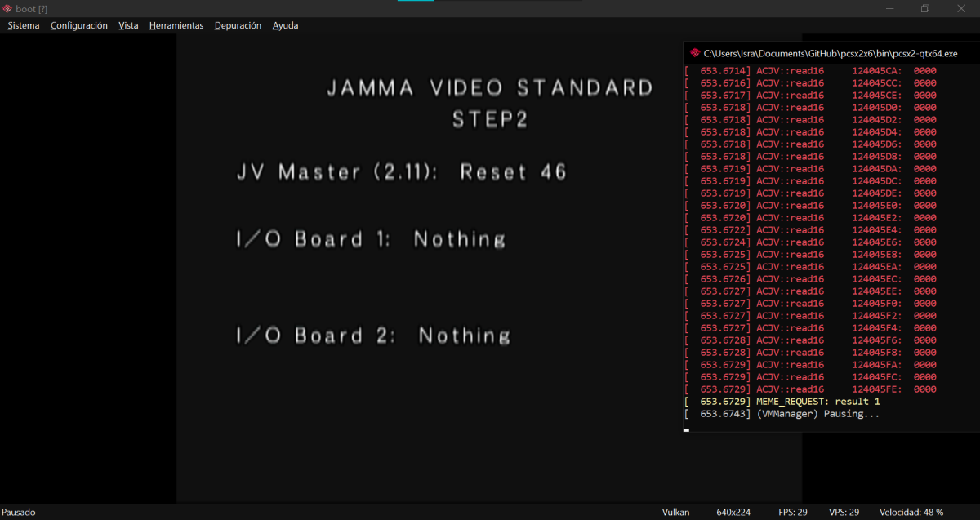
Task: Click the FPS: 29 status entry
Action: (x=793, y=512)
